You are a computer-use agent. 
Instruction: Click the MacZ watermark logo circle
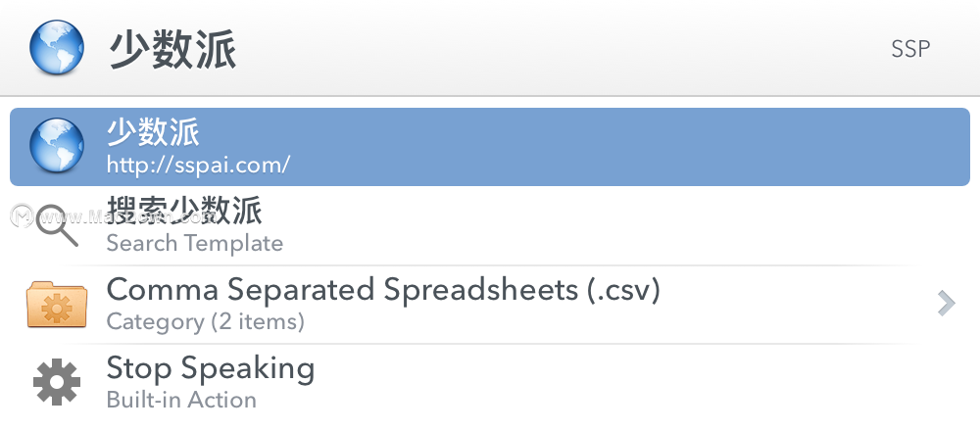point(23,215)
